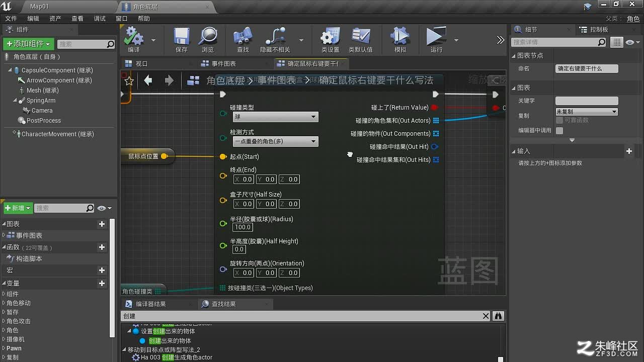Toggle the 编辑器中调用 checkbox
Screen dimensions: 644x362
[x=559, y=130]
